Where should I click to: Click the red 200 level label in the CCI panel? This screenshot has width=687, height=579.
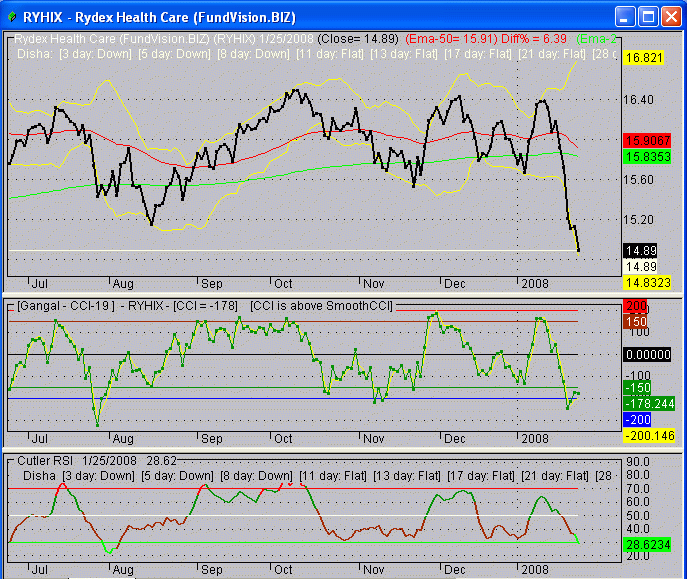click(635, 306)
